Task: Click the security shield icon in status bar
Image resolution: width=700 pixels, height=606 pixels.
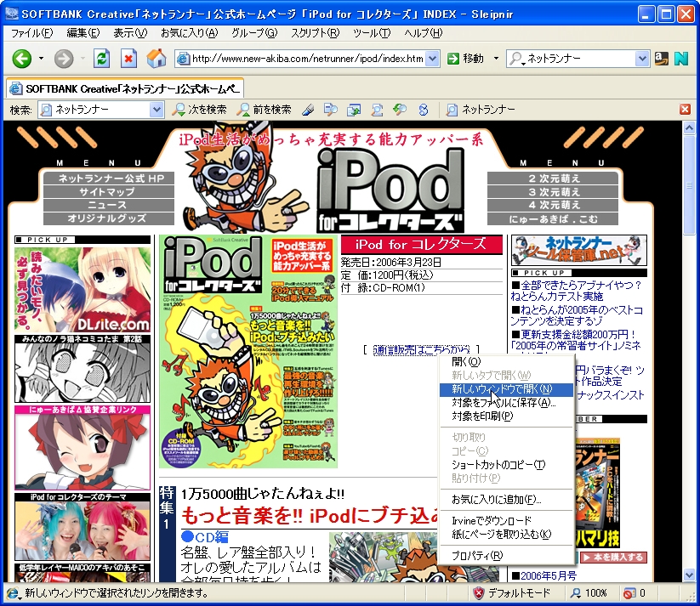Action: click(x=479, y=593)
